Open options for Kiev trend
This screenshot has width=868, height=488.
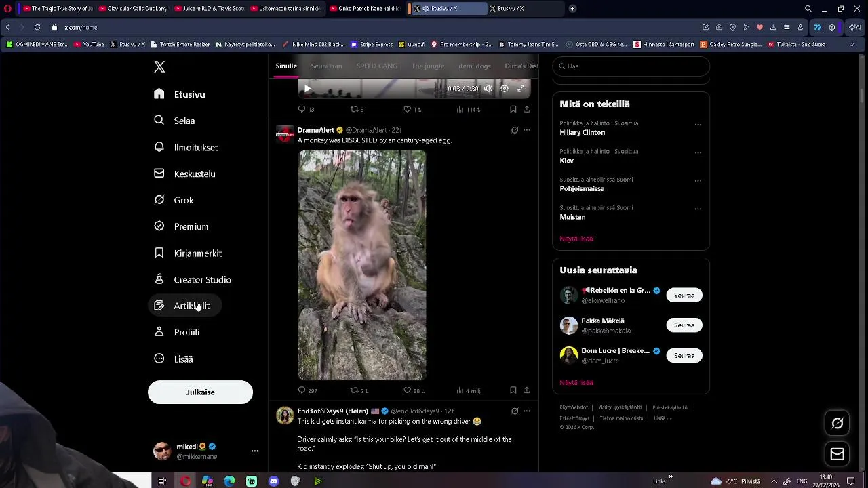click(698, 153)
